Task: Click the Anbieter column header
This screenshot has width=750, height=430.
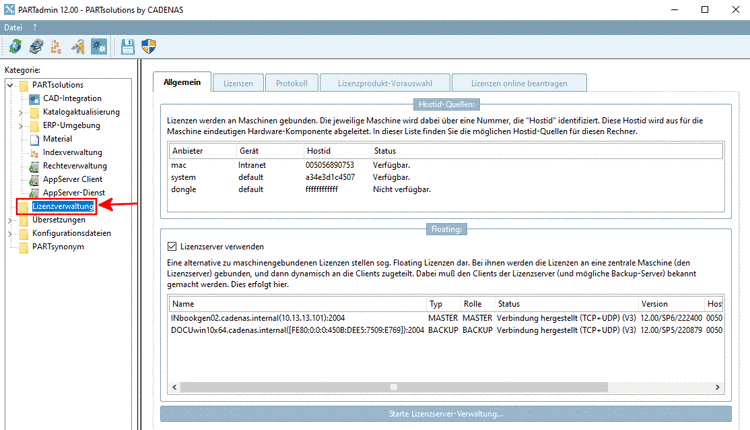Action: [x=203, y=151]
